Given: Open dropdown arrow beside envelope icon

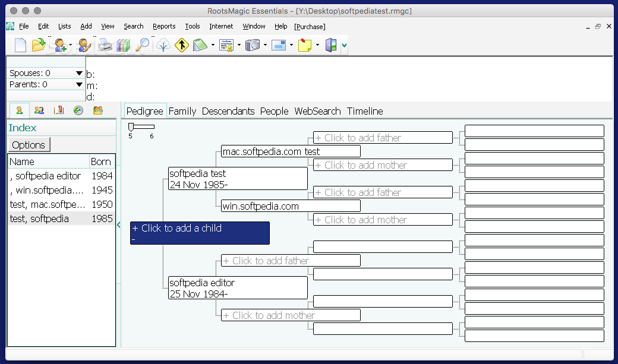Looking at the screenshot, I should [291, 45].
